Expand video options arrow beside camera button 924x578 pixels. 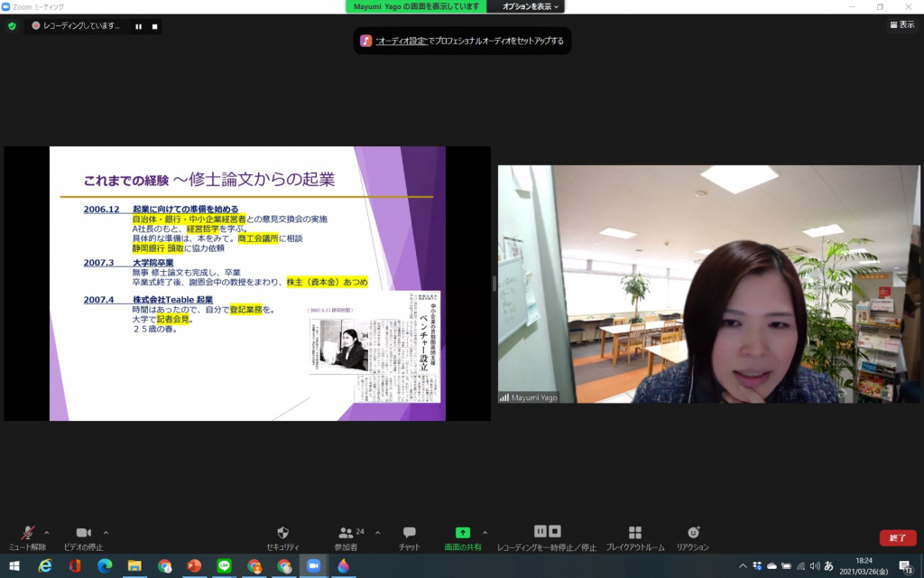[x=106, y=532]
